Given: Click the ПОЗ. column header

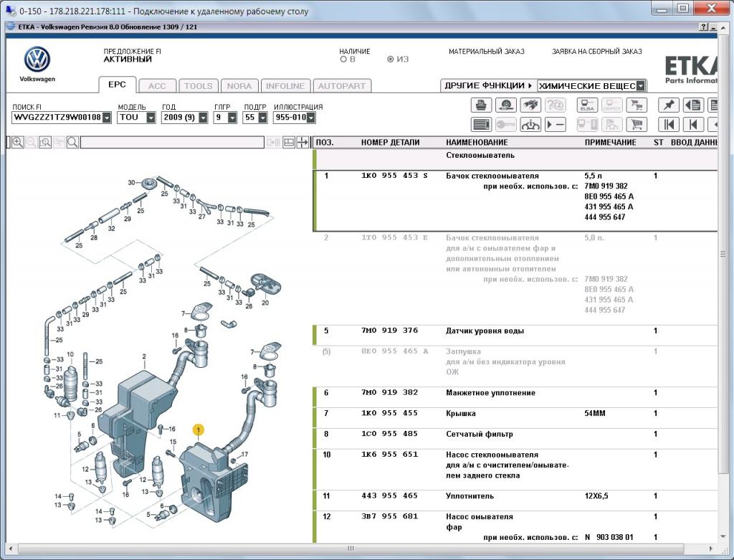Looking at the screenshot, I should (325, 143).
